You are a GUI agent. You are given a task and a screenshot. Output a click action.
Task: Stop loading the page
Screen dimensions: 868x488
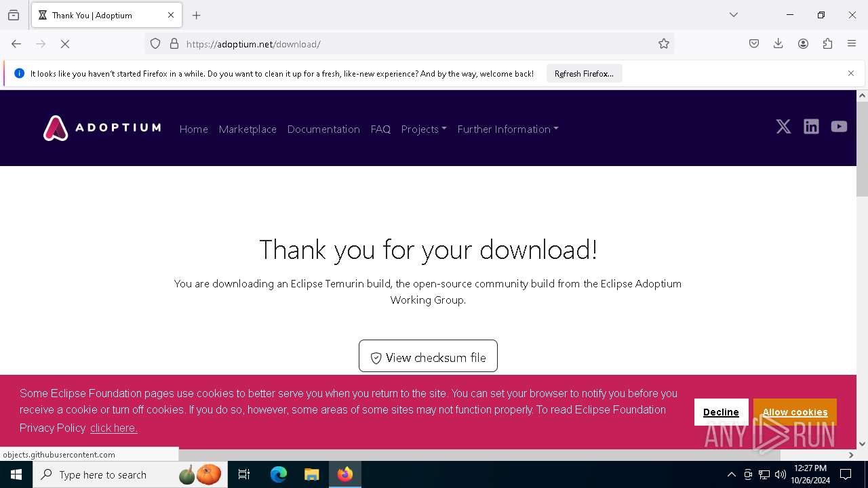pyautogui.click(x=65, y=44)
